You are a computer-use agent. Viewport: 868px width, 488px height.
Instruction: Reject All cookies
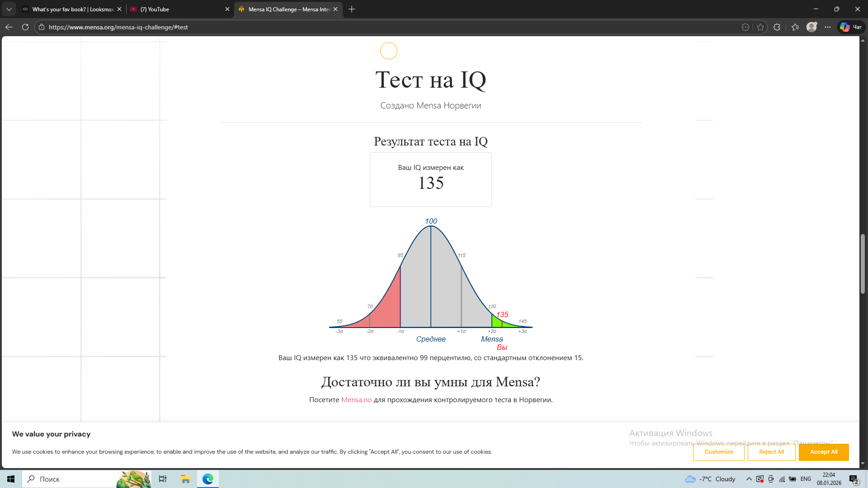pos(771,452)
